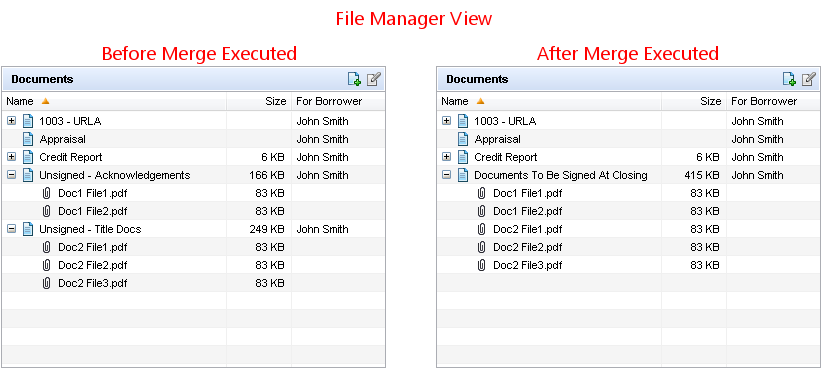Click paperclip icon of Doc1 File1.pdf, After panel
The image size is (822, 369).
point(482,193)
